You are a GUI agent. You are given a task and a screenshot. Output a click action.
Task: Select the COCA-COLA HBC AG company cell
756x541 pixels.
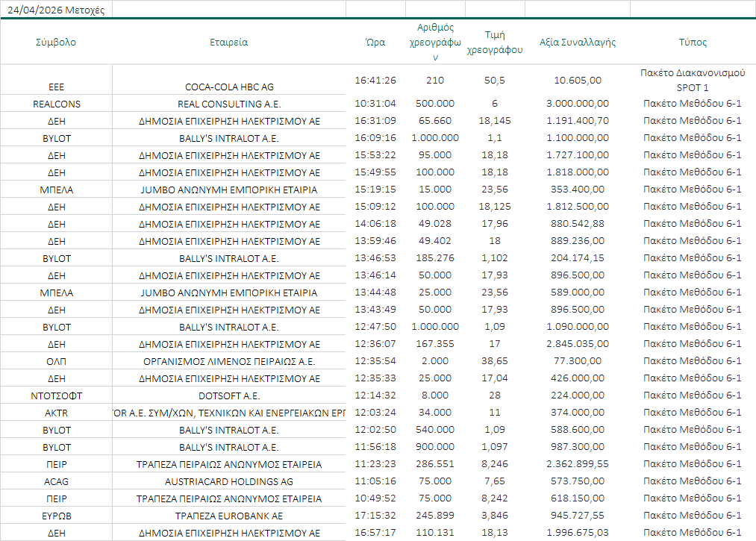click(x=229, y=87)
